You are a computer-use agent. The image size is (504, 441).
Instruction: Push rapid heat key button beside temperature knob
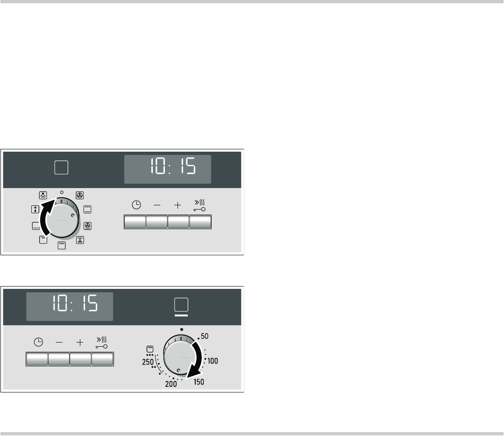103,359
